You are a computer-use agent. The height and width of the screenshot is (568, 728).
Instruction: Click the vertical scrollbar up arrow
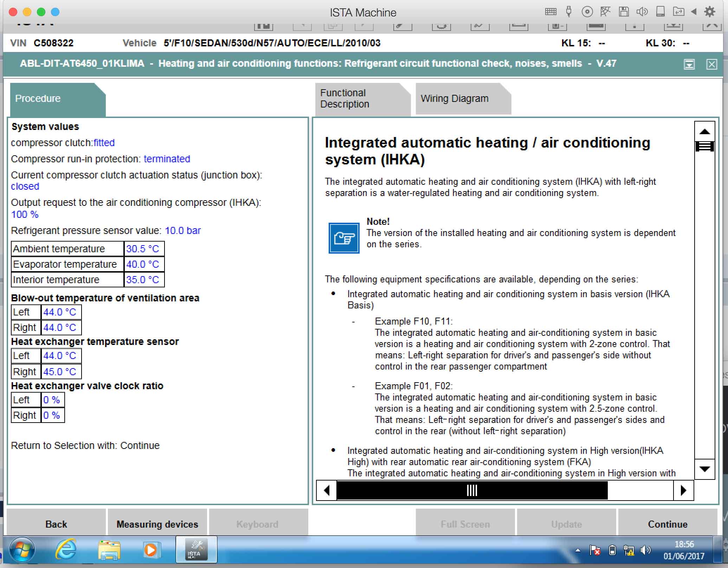click(x=704, y=131)
